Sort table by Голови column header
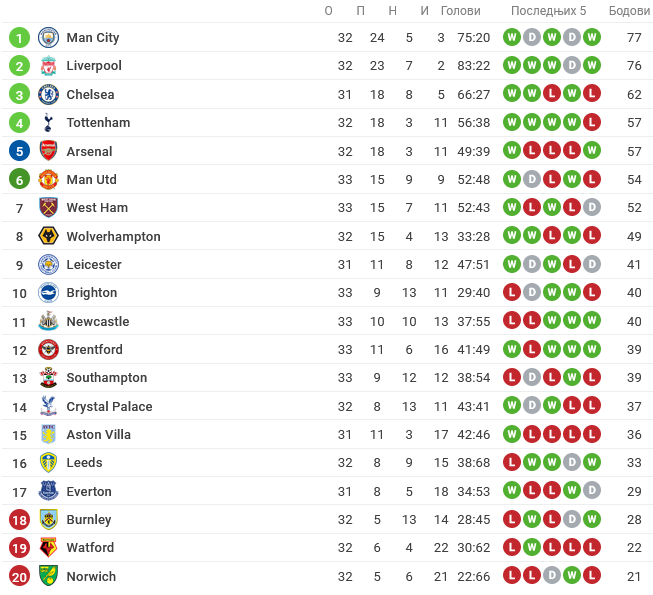This screenshot has height=595, width=653. (461, 11)
